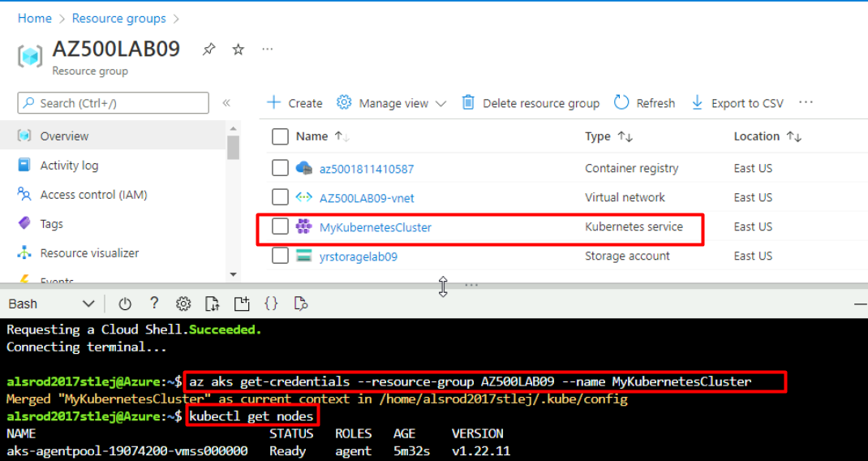Click the Kubernetes service type cell
Screen dimensions: 868x461
(x=634, y=226)
